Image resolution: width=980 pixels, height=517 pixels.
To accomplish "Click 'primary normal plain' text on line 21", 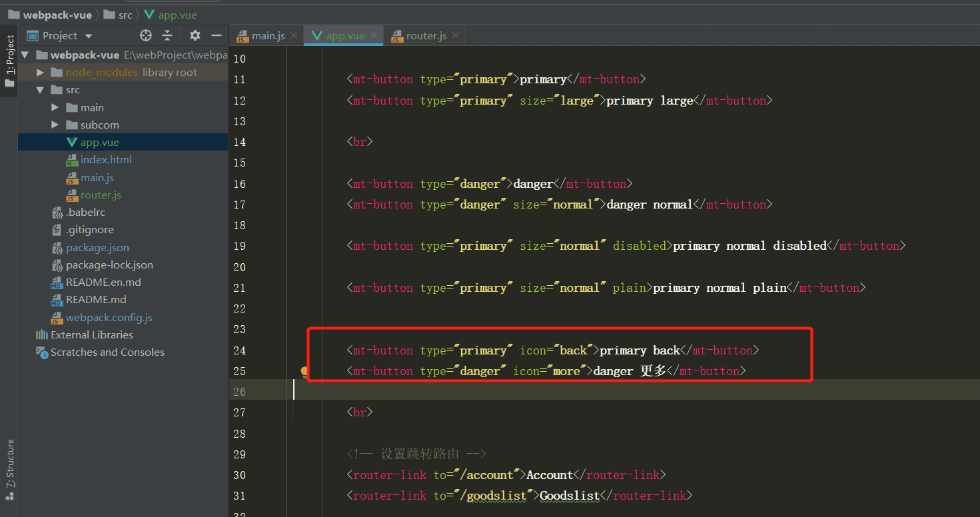I will point(720,288).
